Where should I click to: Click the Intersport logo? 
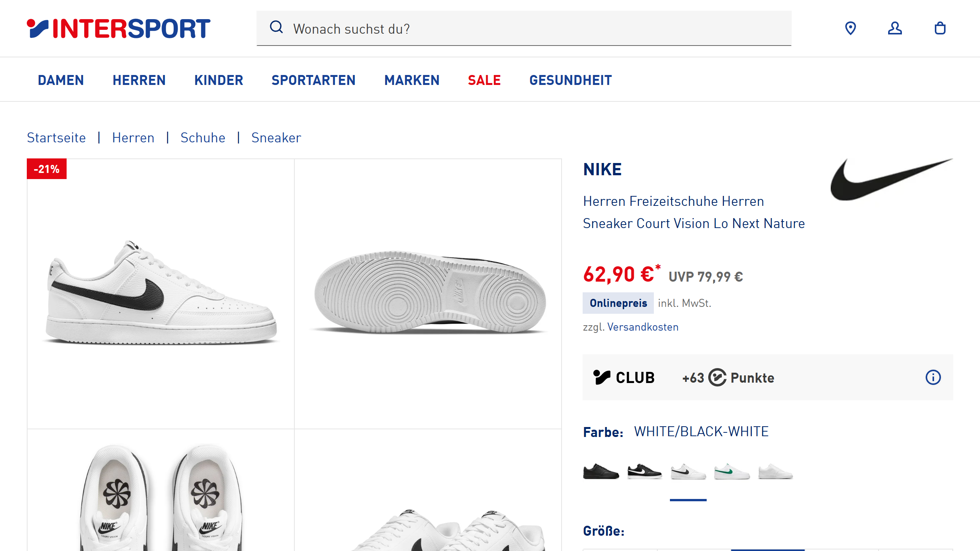(x=119, y=29)
